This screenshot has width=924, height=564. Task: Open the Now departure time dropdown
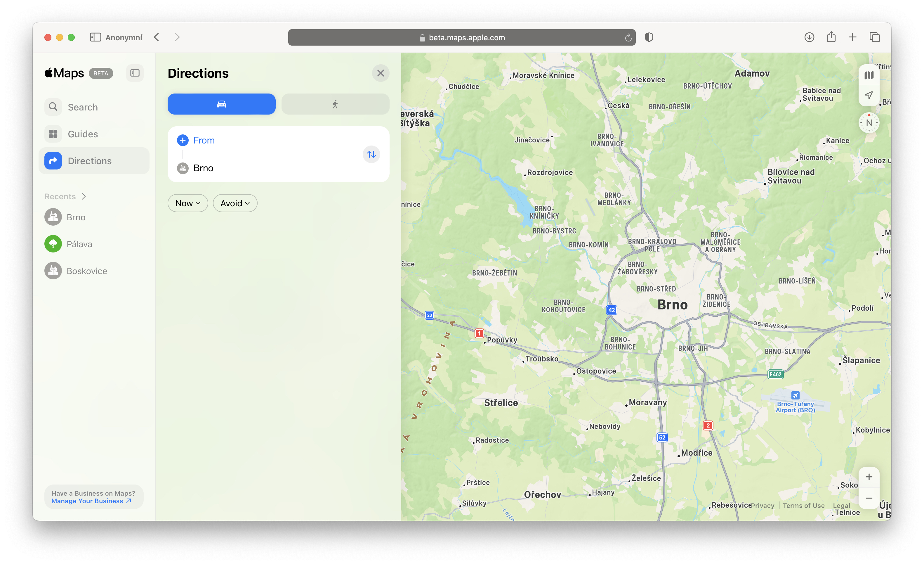187,203
